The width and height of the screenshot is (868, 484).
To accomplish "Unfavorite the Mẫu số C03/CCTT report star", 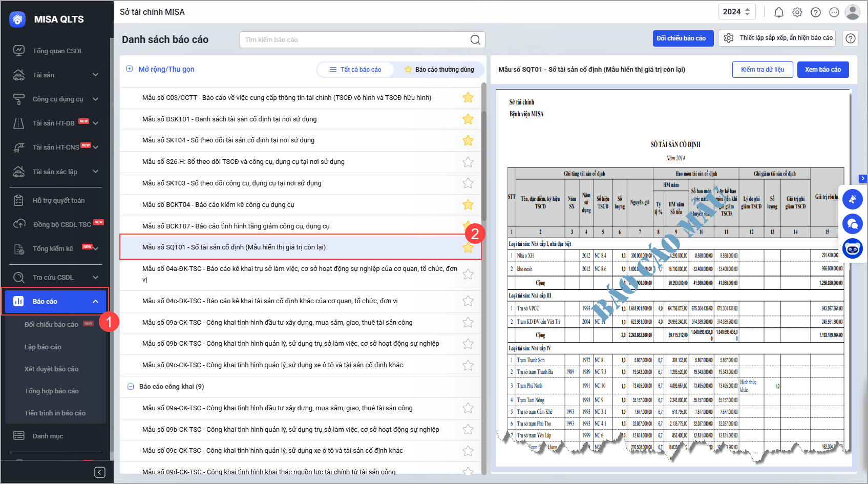I will [x=468, y=97].
